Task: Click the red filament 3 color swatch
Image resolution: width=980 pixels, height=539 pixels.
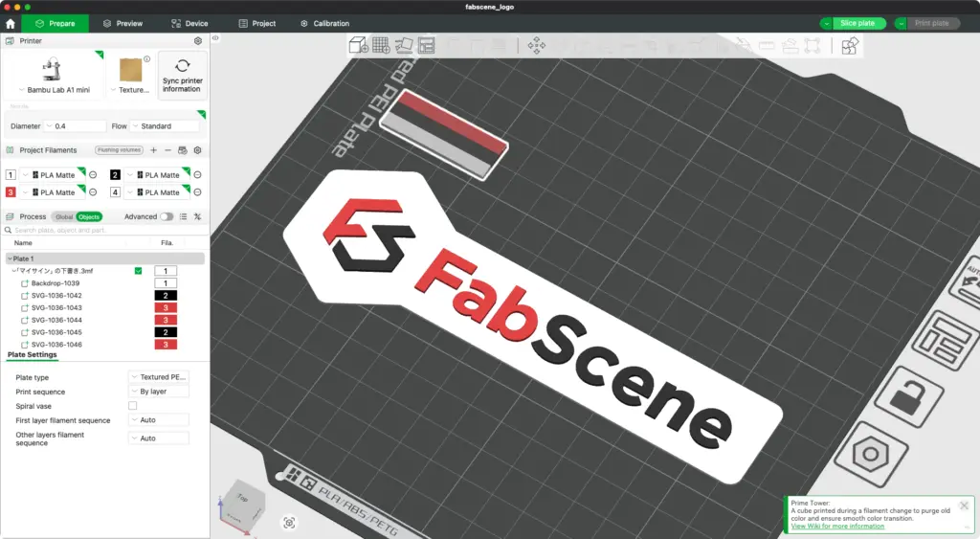Action: 11,192
